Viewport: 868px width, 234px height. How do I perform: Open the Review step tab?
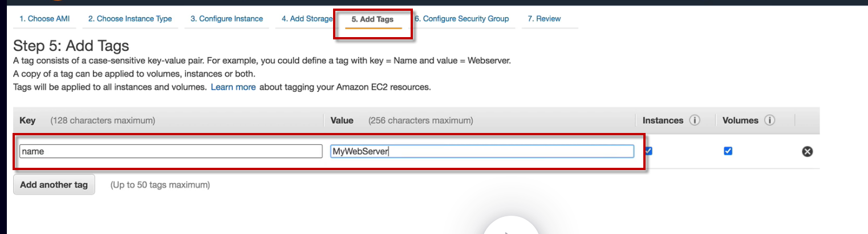544,19
